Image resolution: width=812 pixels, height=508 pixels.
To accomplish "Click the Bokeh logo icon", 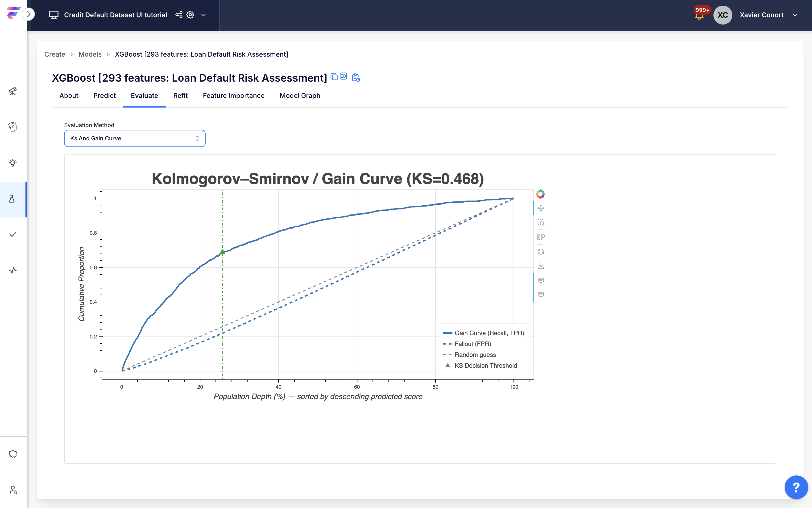I will 540,194.
